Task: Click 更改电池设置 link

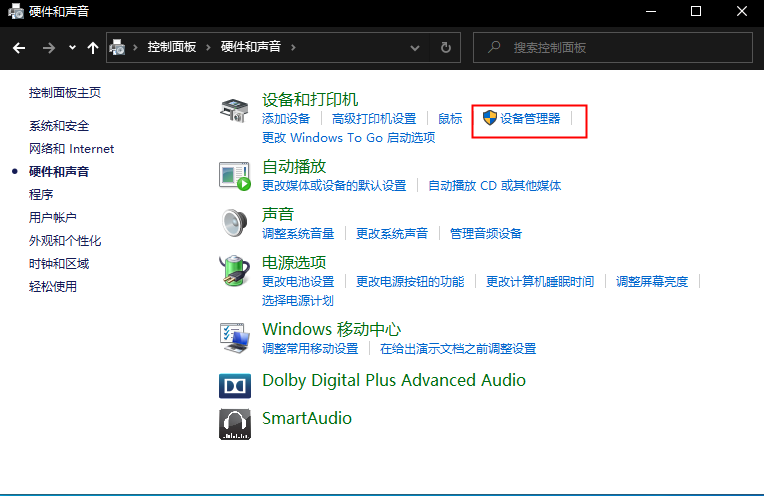Action: 298,282
